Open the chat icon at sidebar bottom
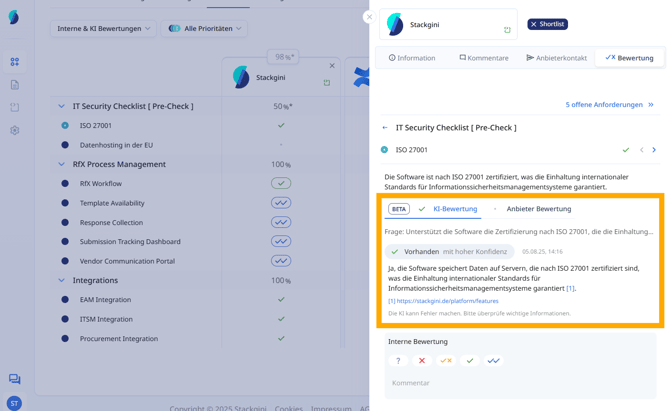 [14, 379]
